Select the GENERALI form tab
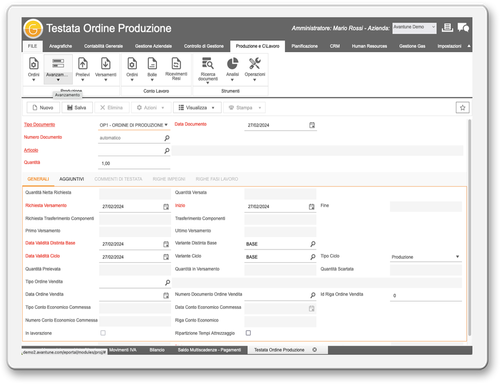This screenshot has width=500, height=384. click(38, 179)
